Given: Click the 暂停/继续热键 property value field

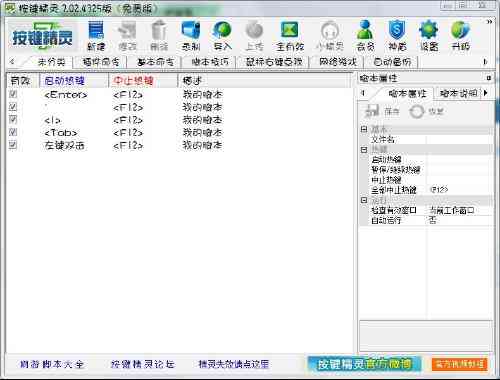Looking at the screenshot, I should [460, 170].
